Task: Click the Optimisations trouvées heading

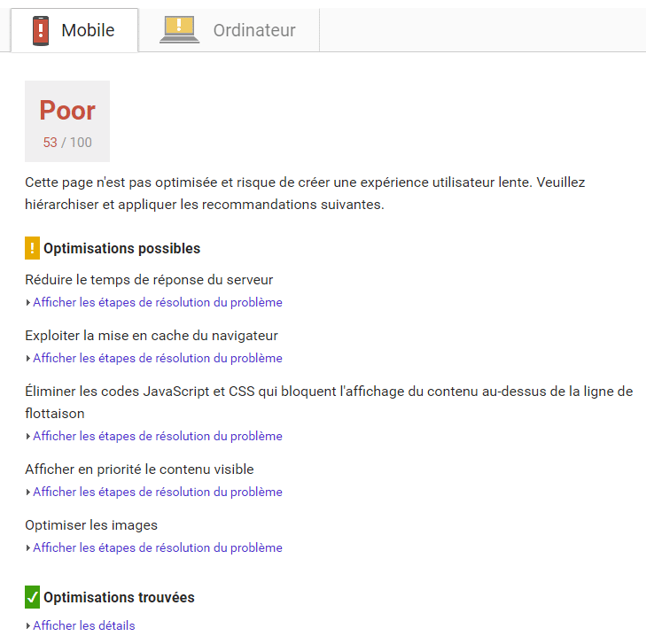Action: [x=119, y=597]
